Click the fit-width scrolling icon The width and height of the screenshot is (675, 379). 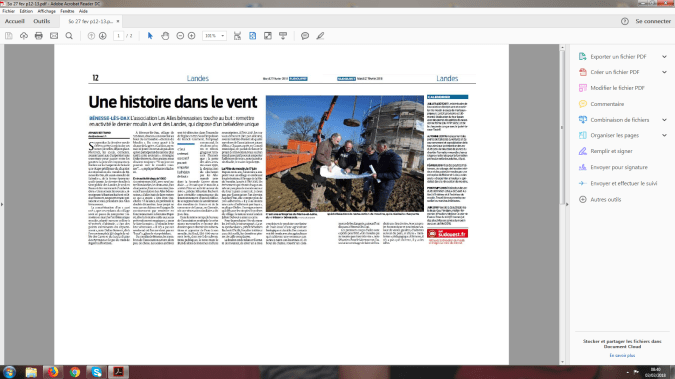[x=237, y=36]
